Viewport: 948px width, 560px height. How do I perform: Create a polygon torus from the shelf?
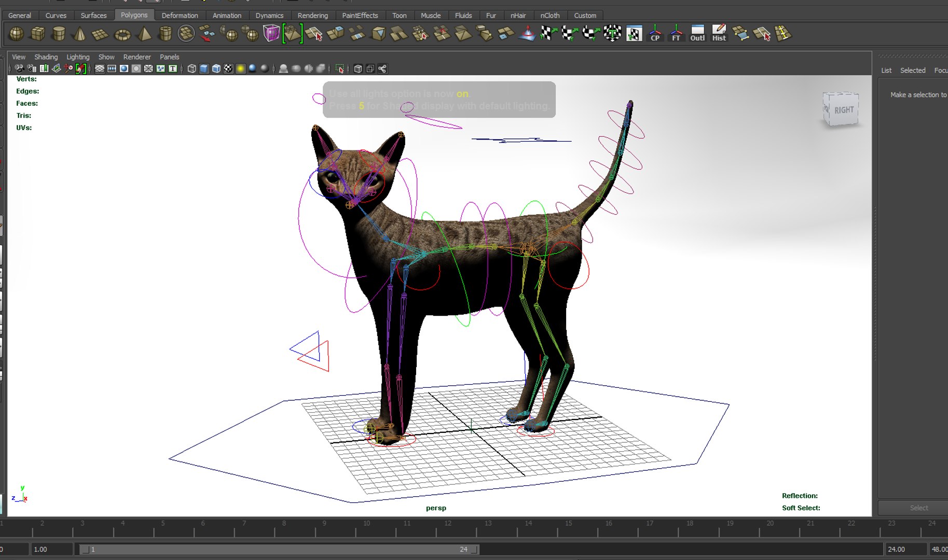(122, 35)
